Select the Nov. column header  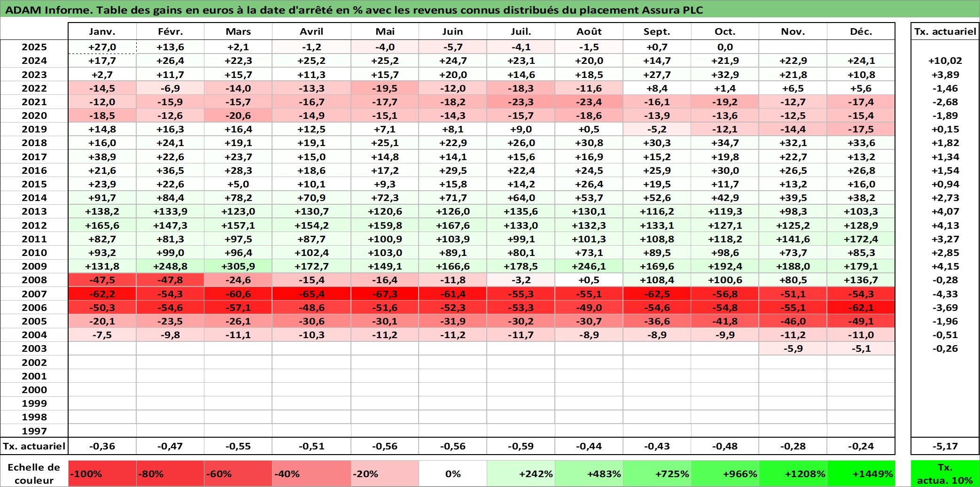coord(793,31)
